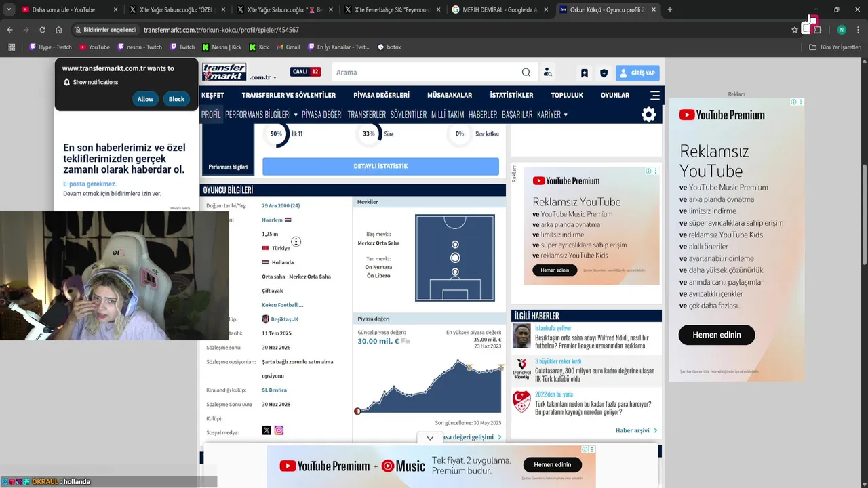Viewport: 868px width, 488px height.
Task: Click the Beşiktaş JK club crest
Action: (x=266, y=319)
